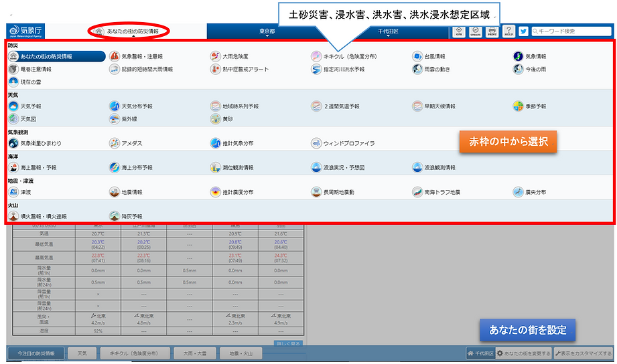Select 波浪観測情報 wave observations
The image size is (617, 364).
click(x=433, y=167)
